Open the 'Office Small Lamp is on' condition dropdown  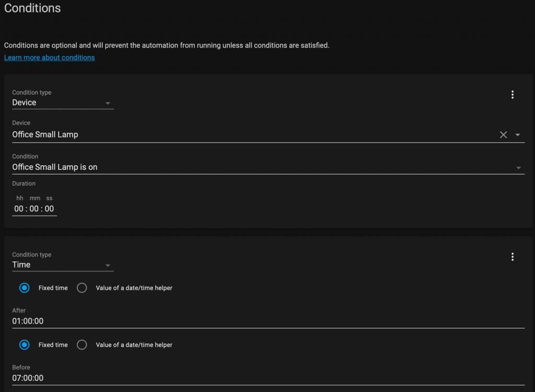[x=268, y=167]
